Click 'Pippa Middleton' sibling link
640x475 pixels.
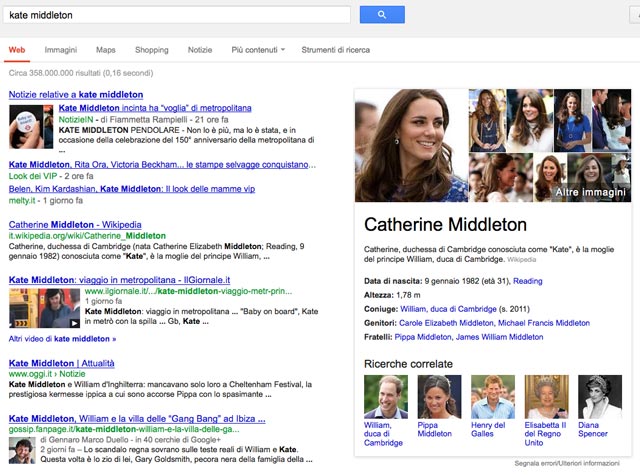pos(423,337)
